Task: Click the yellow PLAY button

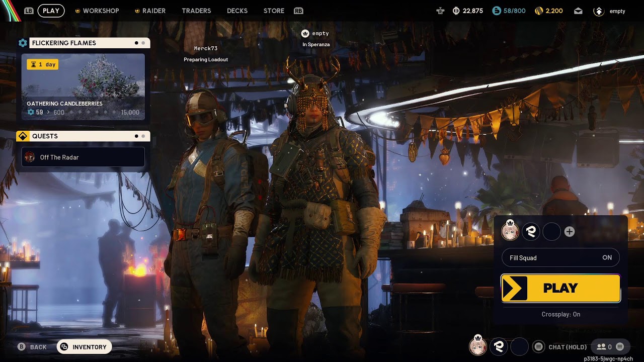Action: click(560, 288)
